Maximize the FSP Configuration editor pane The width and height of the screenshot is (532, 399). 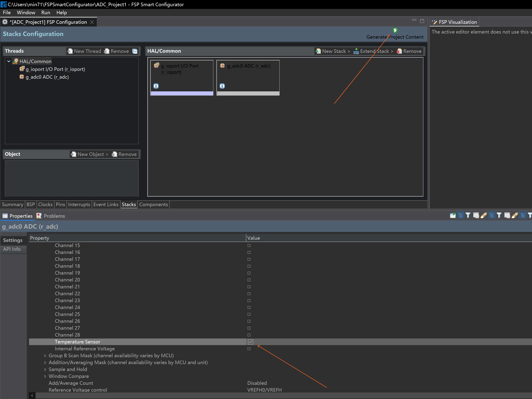point(422,21)
